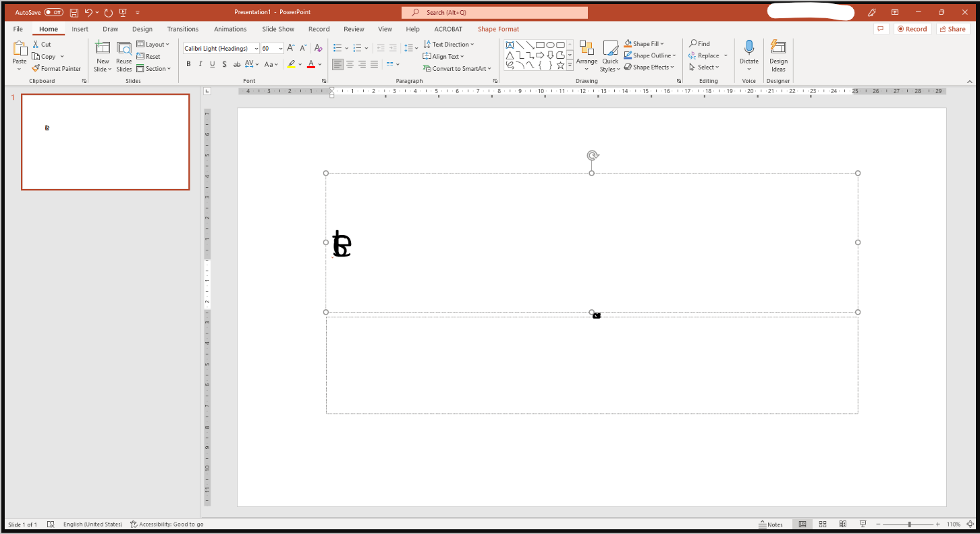The height and width of the screenshot is (534, 980).
Task: Apply bold formatting
Action: [x=188, y=64]
